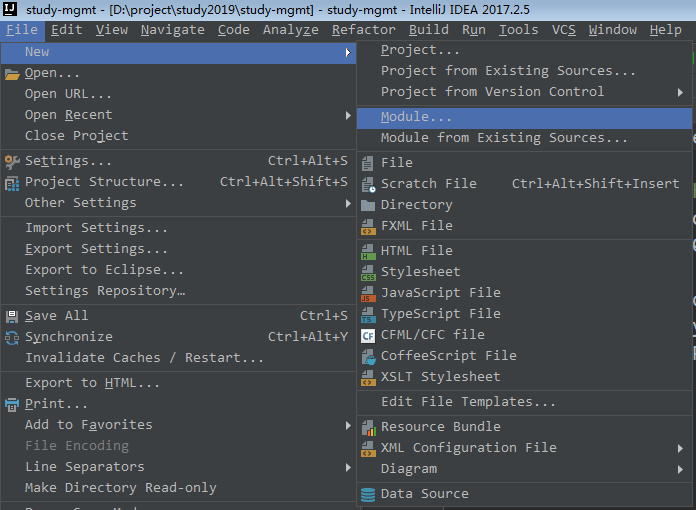Click the Save All floppy disk icon
696x510 pixels.
[x=12, y=316]
